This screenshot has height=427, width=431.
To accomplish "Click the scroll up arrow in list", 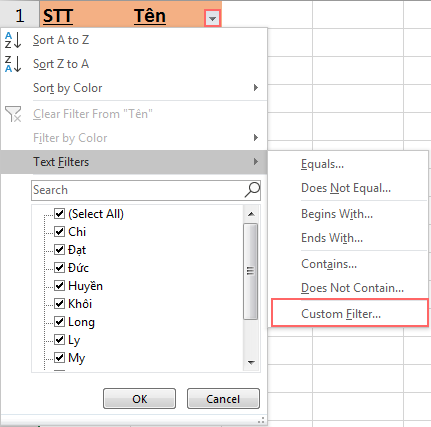I will point(251,214).
